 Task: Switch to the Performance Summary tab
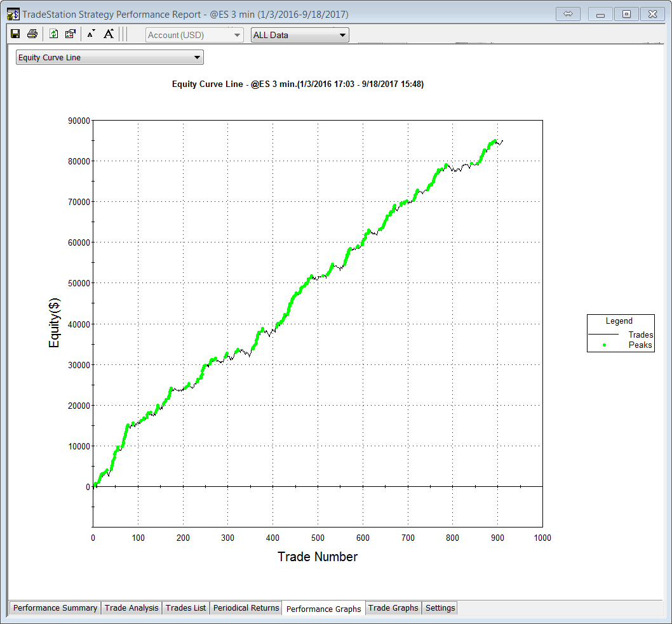(x=55, y=608)
